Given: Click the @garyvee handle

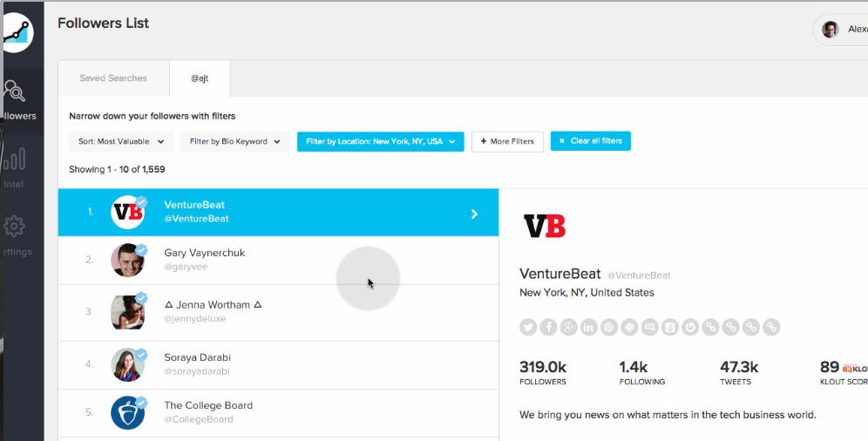Looking at the screenshot, I should click(186, 267).
